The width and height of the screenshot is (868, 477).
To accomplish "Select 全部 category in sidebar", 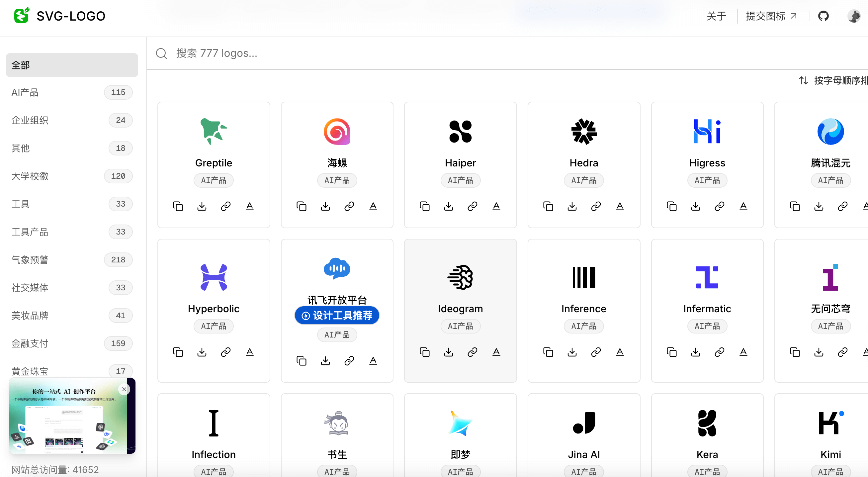I will 71,65.
